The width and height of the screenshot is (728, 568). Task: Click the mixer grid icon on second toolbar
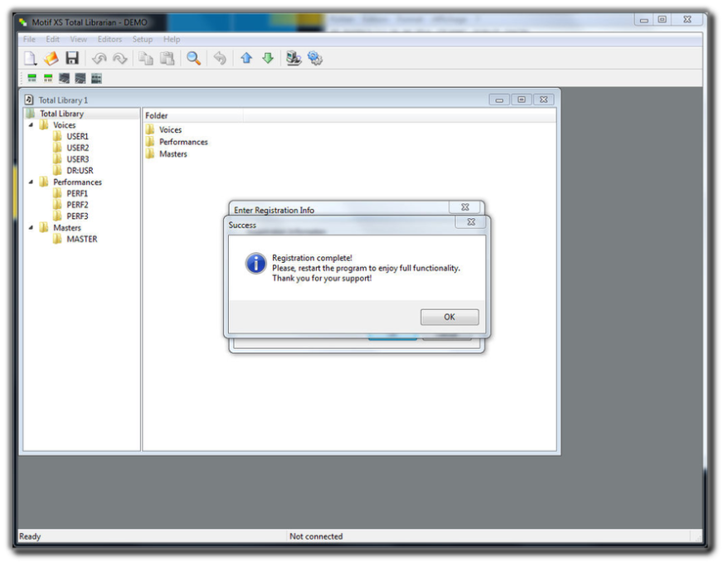tap(96, 78)
